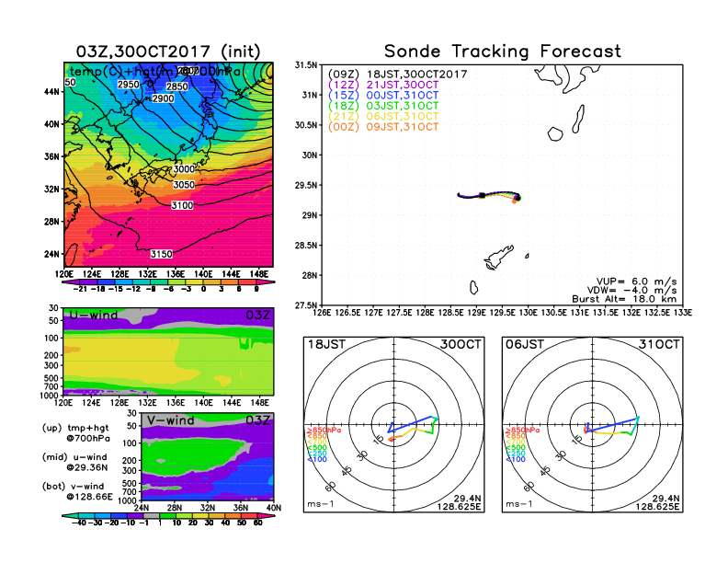Click "29.4N 128.625E" in the 06JST hodograph
Viewport: 728px width, 563px height.
tap(657, 502)
